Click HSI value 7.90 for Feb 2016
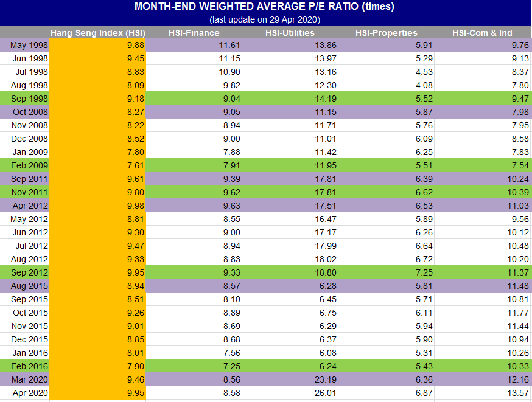The width and height of the screenshot is (532, 402). coord(136,366)
